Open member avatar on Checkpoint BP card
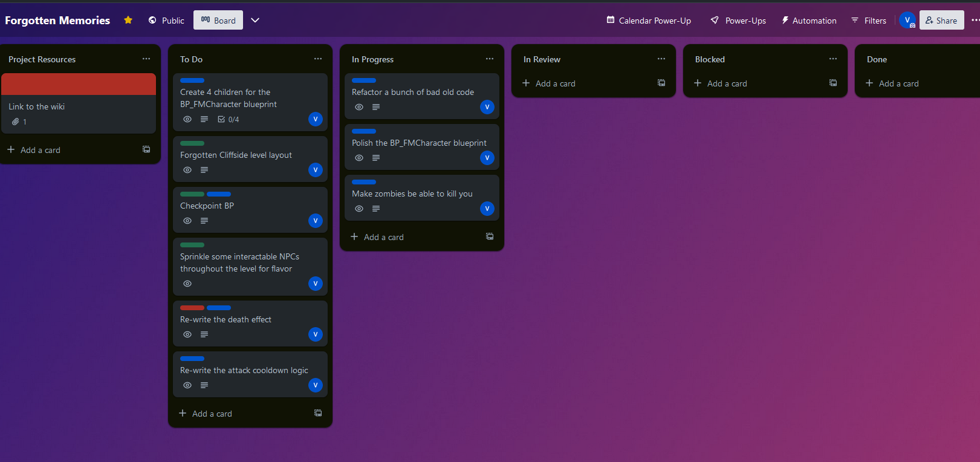Screen dimensions: 980x462 coord(316,221)
